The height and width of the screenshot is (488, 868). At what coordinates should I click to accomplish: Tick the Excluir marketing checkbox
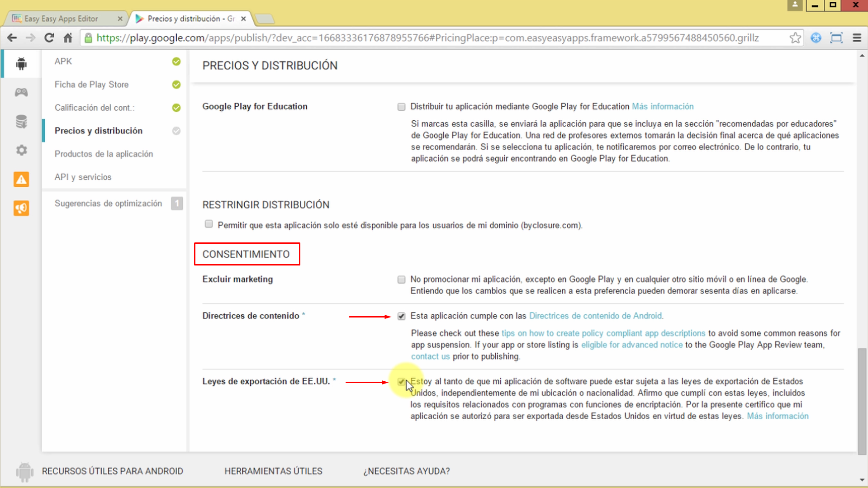[x=401, y=280]
